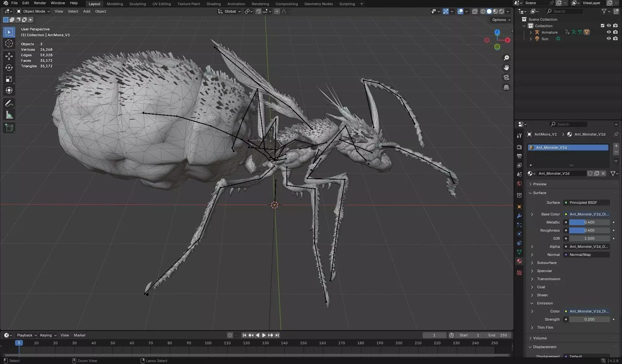Open the Modifiers wrench tab
622x364 pixels.
[x=519, y=216]
